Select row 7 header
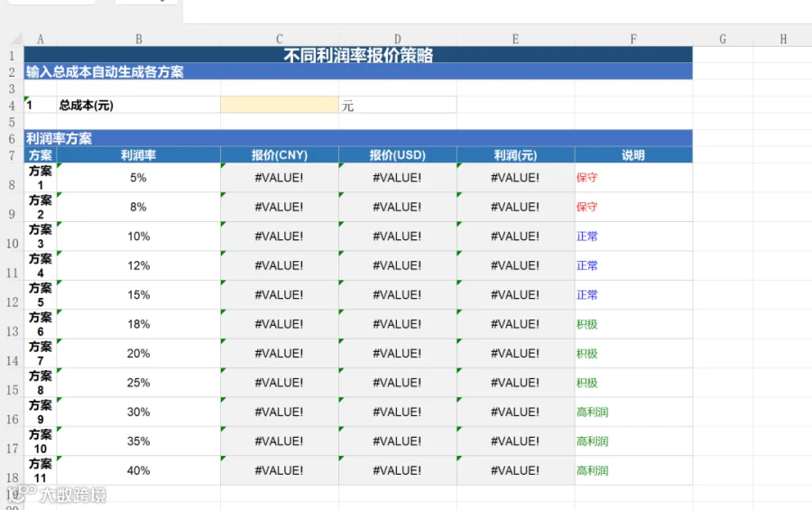Screen dimensions: 812x510 pos(12,155)
